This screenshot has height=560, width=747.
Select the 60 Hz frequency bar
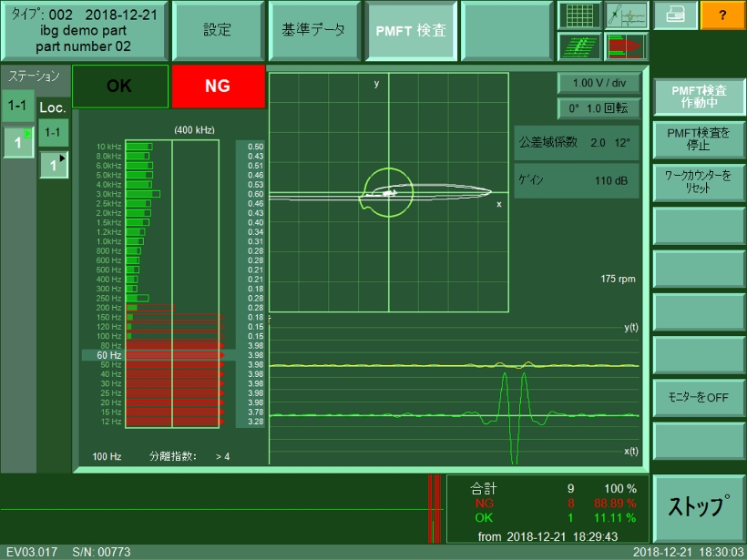[x=173, y=355]
